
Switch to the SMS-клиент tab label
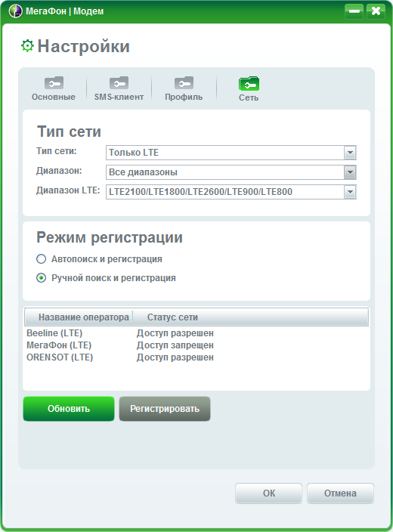point(119,97)
